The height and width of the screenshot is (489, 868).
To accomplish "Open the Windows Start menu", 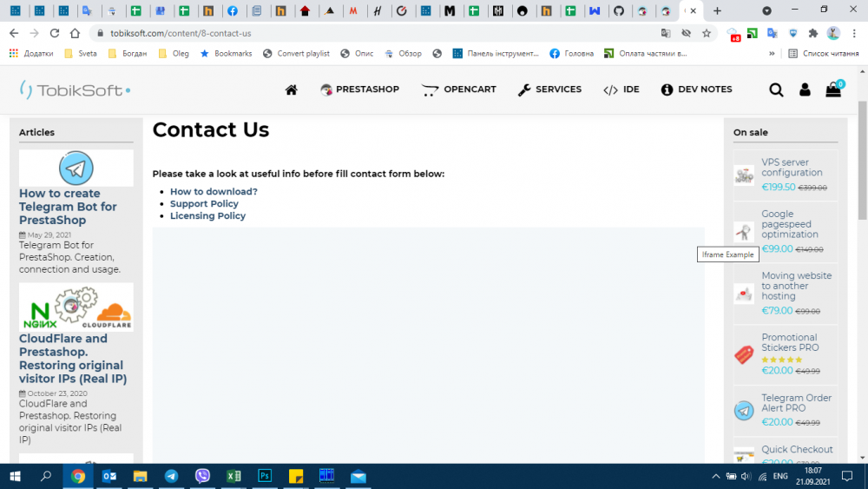I will 15,476.
